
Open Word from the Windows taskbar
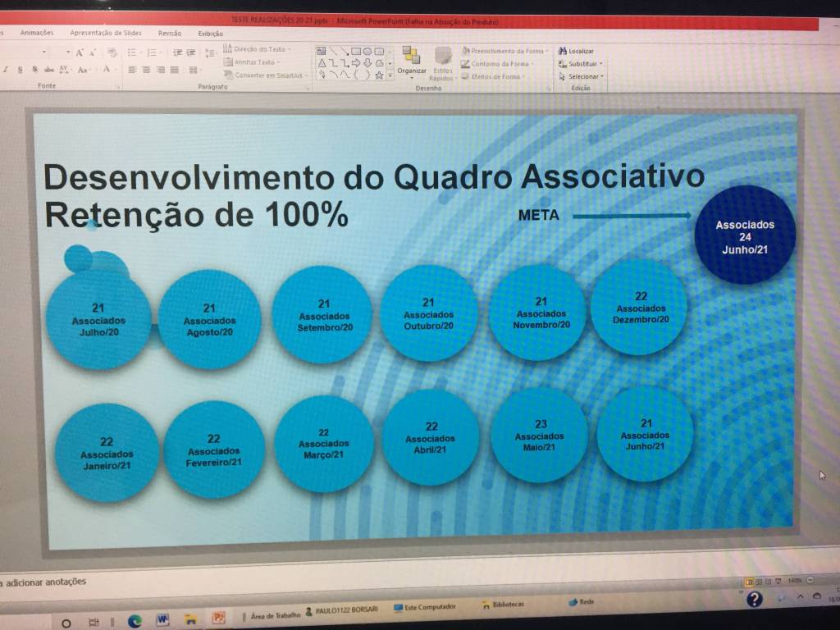tap(162, 619)
